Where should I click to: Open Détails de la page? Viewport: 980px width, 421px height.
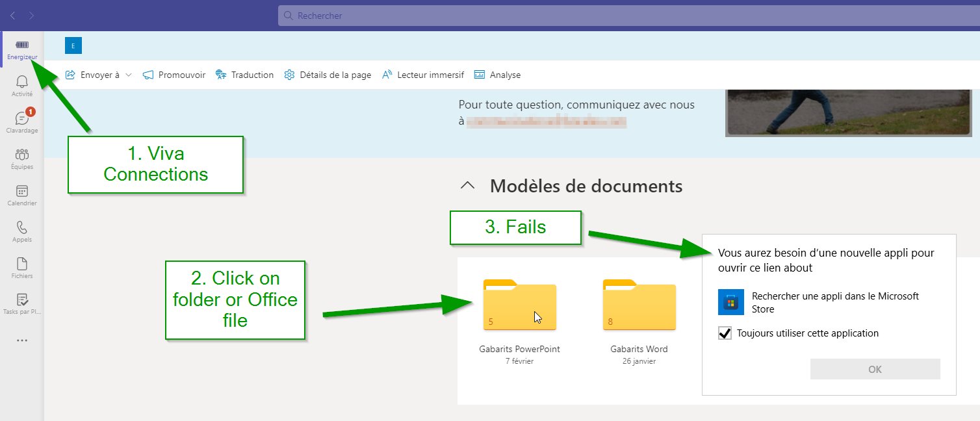pyautogui.click(x=328, y=75)
